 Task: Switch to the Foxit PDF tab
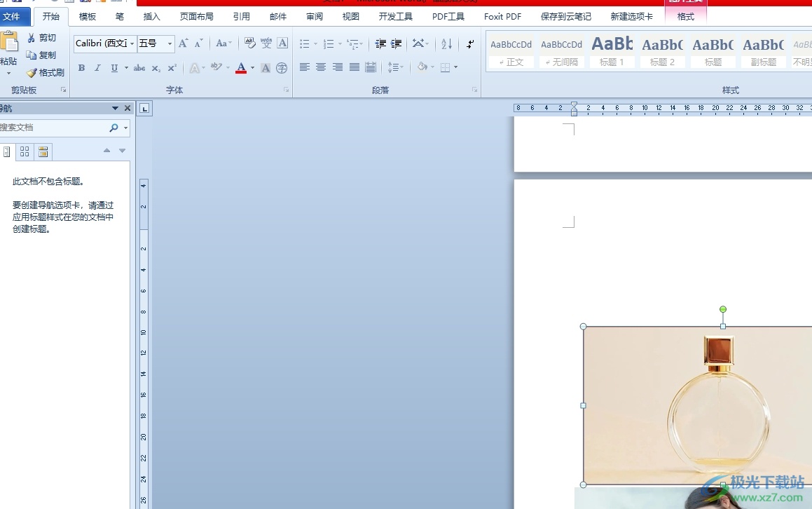(502, 17)
